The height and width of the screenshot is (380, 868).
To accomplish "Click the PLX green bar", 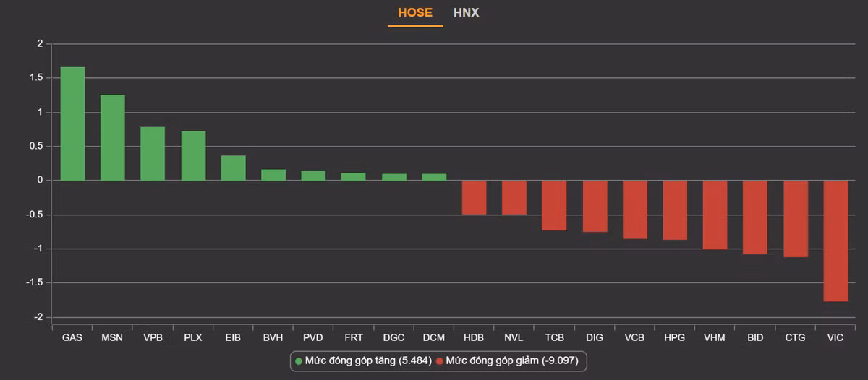I will tap(193, 156).
